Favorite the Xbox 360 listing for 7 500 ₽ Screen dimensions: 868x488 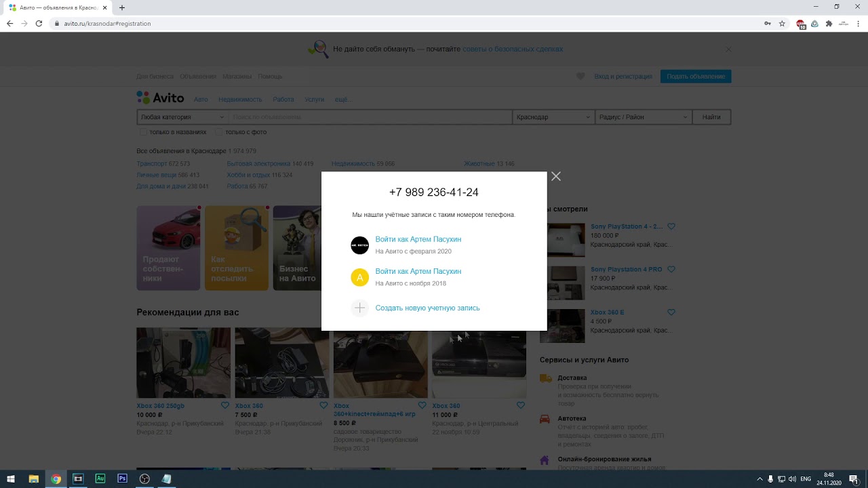click(323, 405)
